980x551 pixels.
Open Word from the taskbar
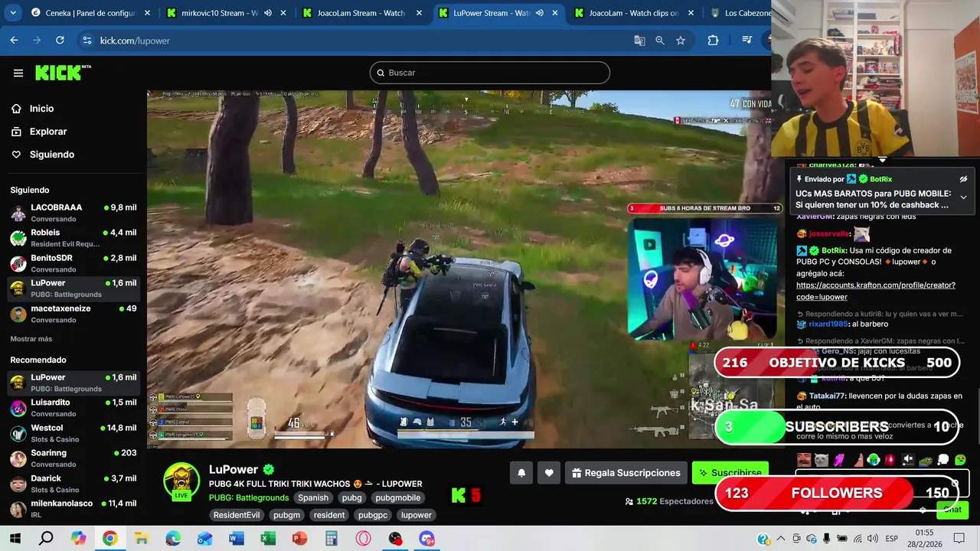click(236, 539)
